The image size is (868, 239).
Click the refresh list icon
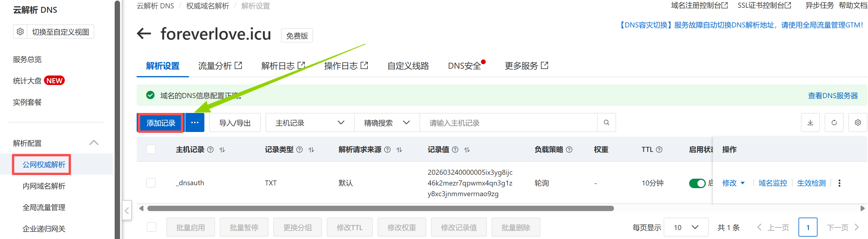pyautogui.click(x=834, y=123)
